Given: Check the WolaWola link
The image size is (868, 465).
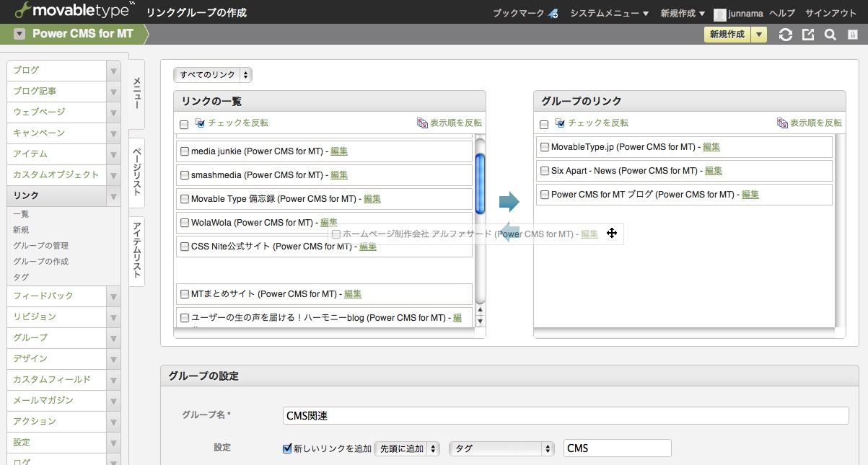Looking at the screenshot, I should pos(185,223).
